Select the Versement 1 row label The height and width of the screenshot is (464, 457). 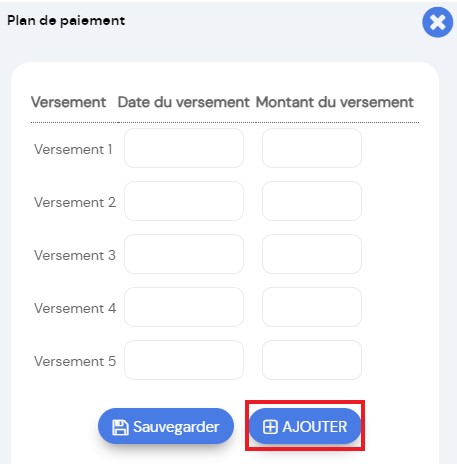pyautogui.click(x=73, y=149)
